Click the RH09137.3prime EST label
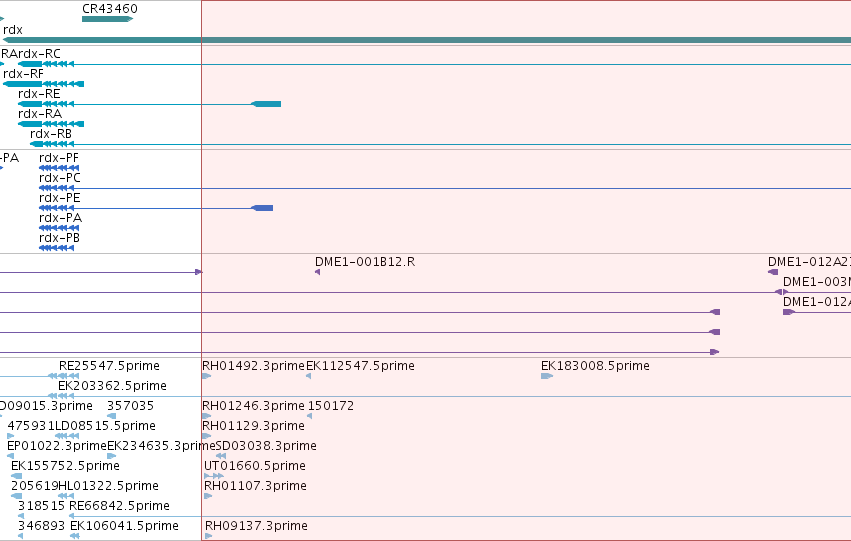851x541 pixels. 256,526
